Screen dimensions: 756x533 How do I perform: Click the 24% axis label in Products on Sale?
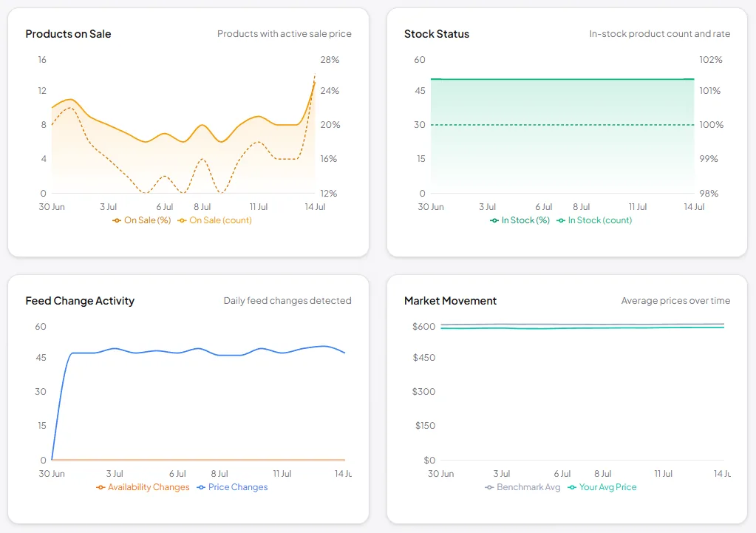330,91
